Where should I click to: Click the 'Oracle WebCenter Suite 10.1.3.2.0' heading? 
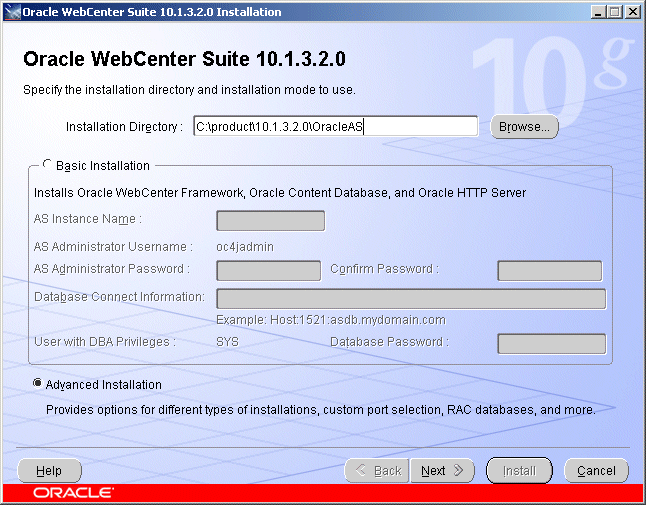click(x=184, y=59)
